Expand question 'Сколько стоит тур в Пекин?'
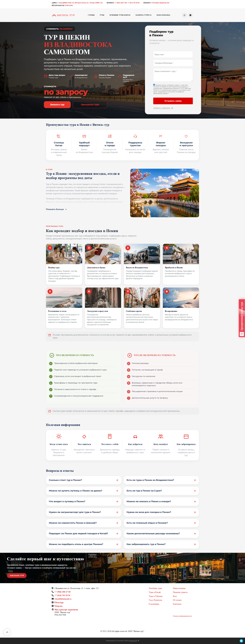Image resolution: width=245 pixels, height=644 pixels. click(84, 480)
